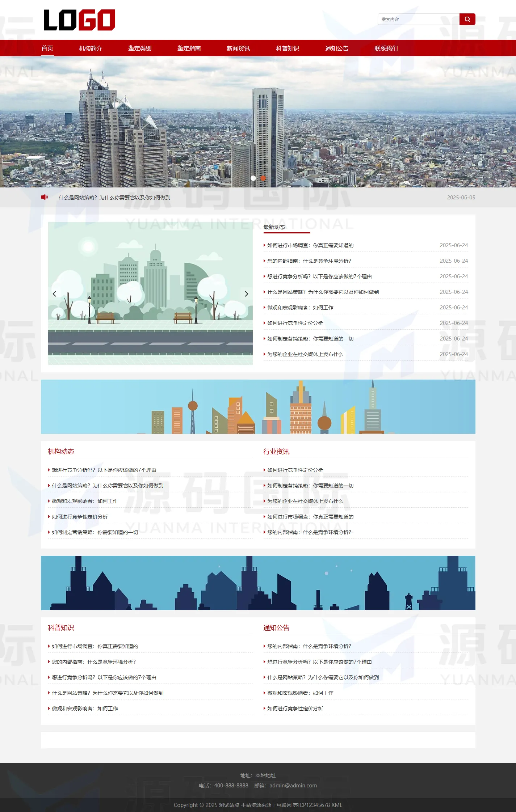Click the red speaker announcement icon

45,197
